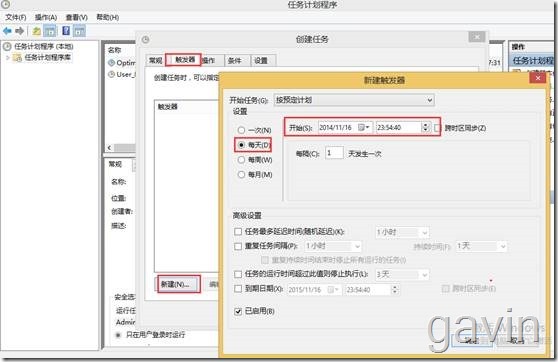Image resolution: width=558 pixels, height=362 pixels.
Task: Click the 新建(N)... button
Action: tap(179, 284)
